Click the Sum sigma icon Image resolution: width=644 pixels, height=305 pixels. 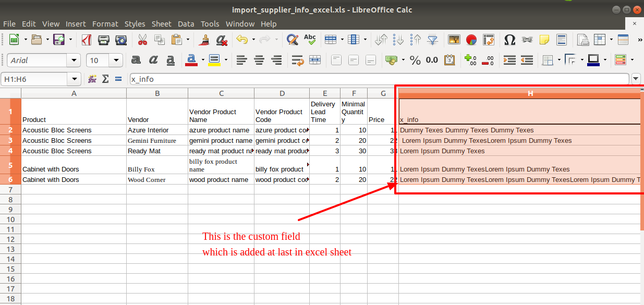click(105, 79)
